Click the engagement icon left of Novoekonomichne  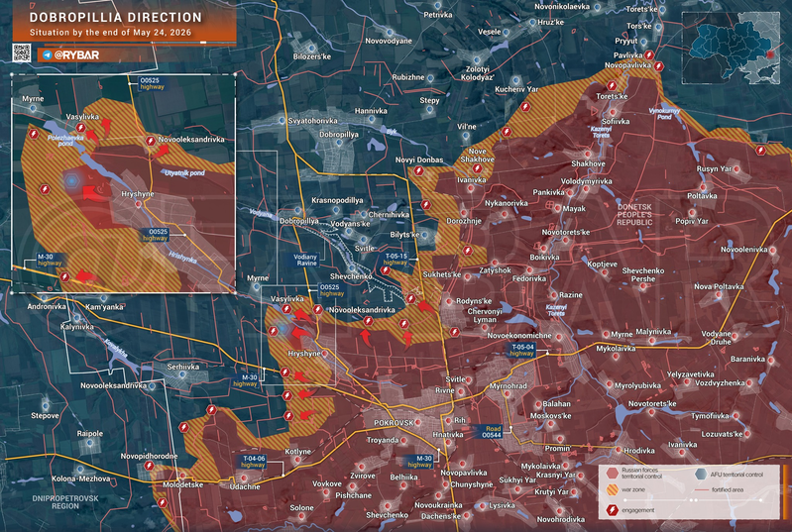454,332
